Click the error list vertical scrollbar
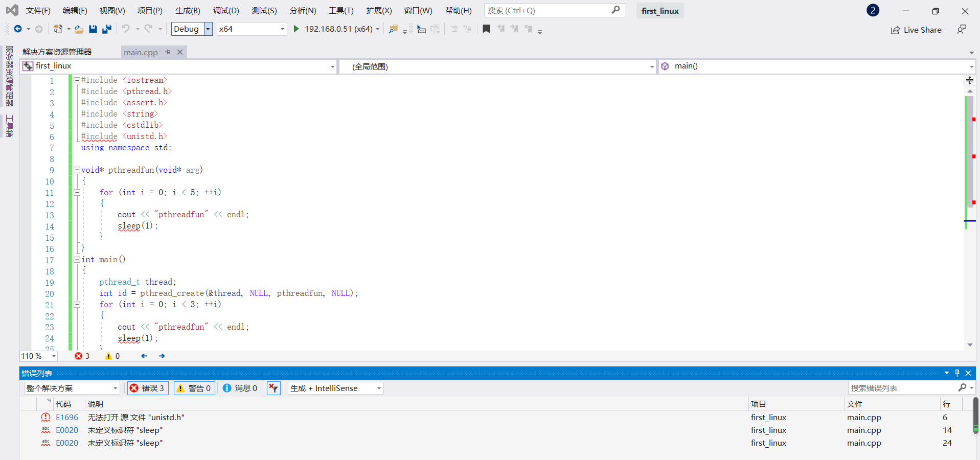Image resolution: width=980 pixels, height=460 pixels. [976, 416]
